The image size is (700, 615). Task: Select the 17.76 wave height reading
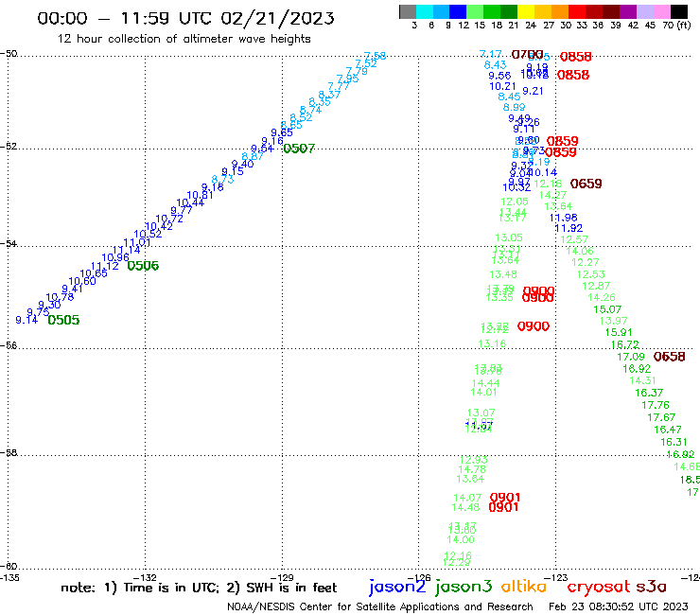(656, 405)
